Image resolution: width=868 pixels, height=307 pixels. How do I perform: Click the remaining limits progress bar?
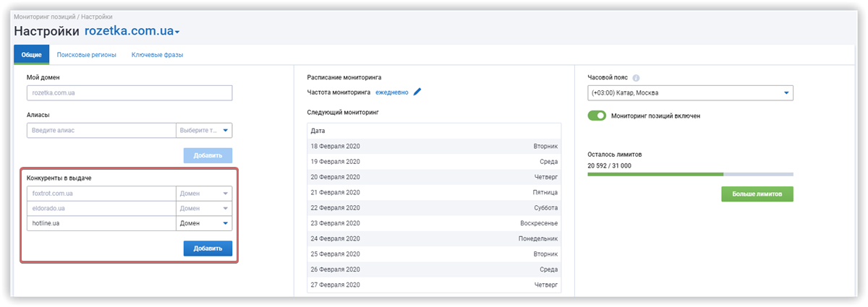pyautogui.click(x=690, y=174)
